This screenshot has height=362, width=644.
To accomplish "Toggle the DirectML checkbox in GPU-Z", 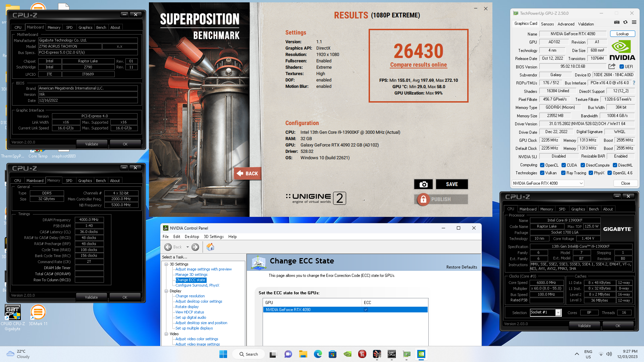I will (x=615, y=165).
